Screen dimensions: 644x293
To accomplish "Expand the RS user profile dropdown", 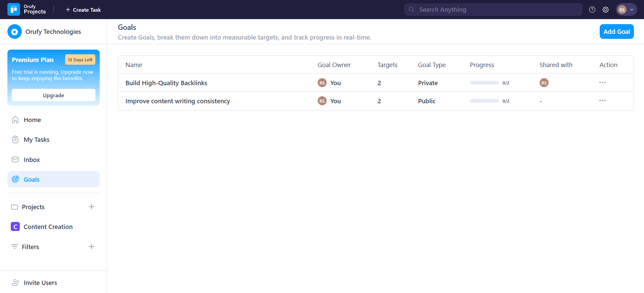I will pos(626,10).
